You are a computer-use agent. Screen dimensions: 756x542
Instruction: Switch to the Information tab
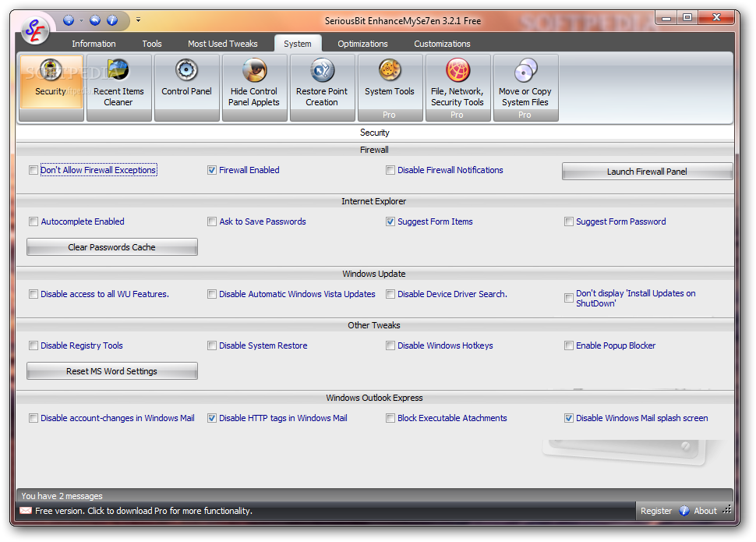[x=94, y=44]
